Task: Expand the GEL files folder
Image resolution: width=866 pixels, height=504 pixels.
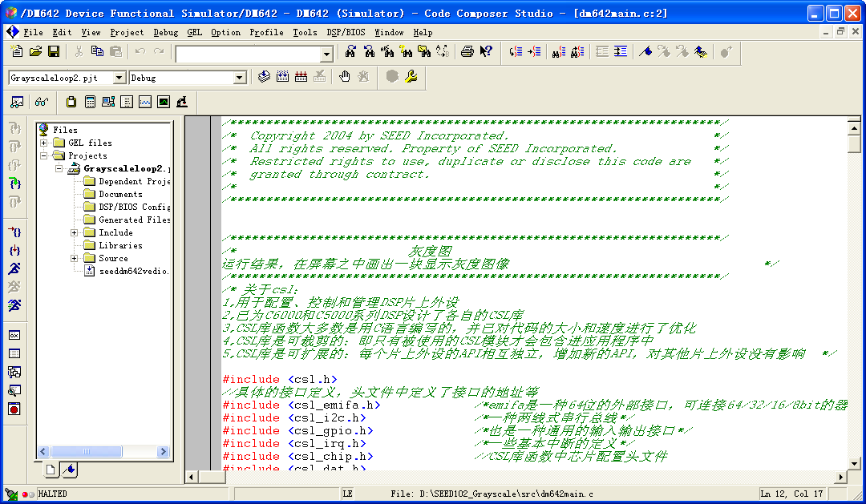Action: [x=43, y=143]
